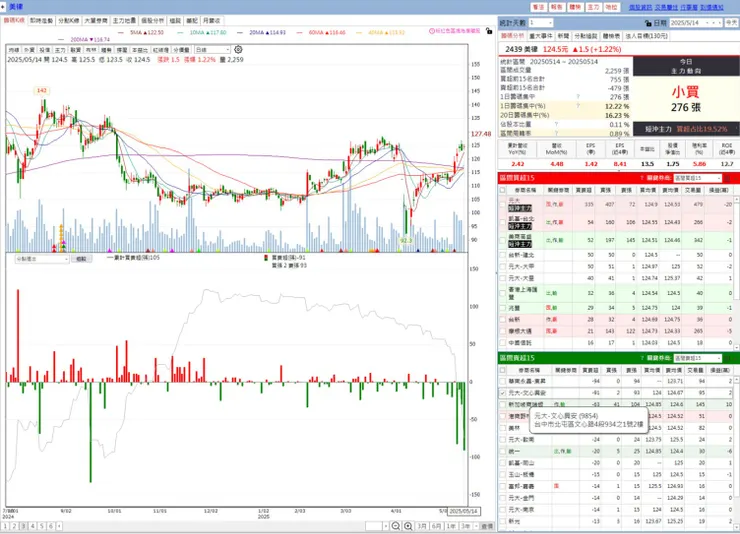Switch to the 個股分析 tab
Screen dimensions: 740x534
coord(152,21)
